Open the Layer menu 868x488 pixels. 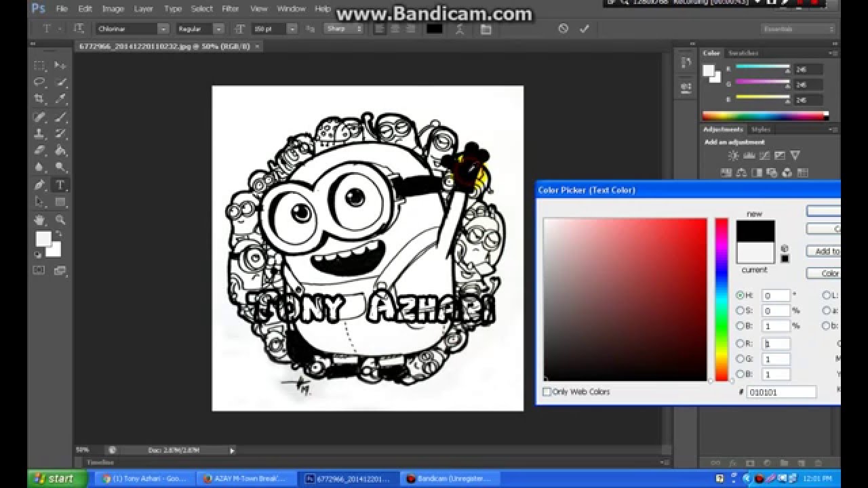click(x=143, y=9)
